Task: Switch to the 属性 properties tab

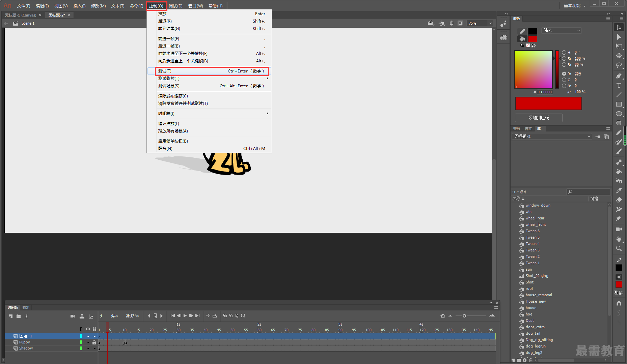Action: coord(528,129)
